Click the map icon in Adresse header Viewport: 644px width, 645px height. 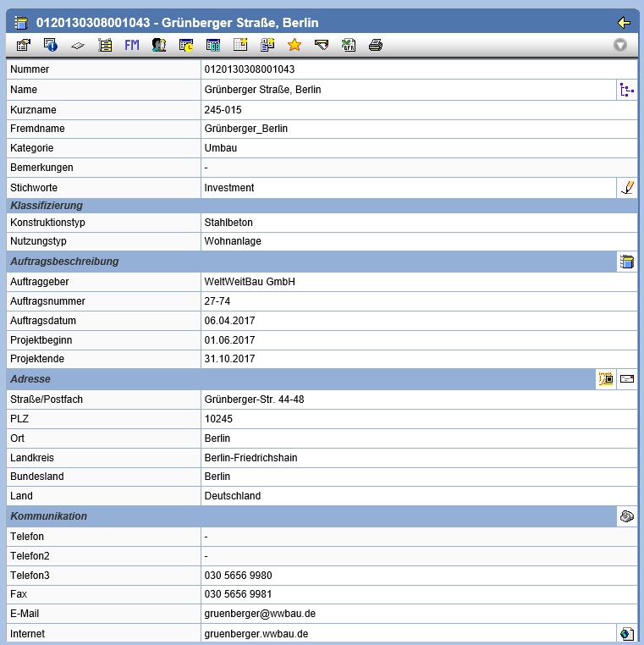606,379
